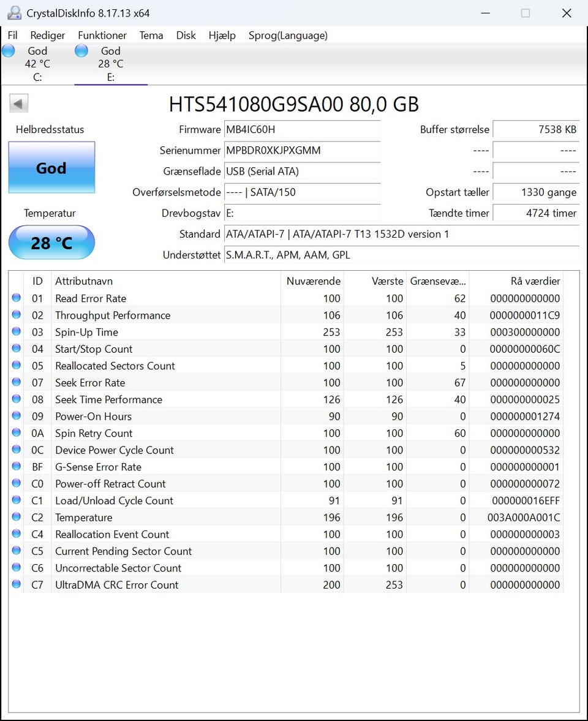Open the Funktioner menu
Viewport: 588px width, 721px height.
tap(102, 36)
